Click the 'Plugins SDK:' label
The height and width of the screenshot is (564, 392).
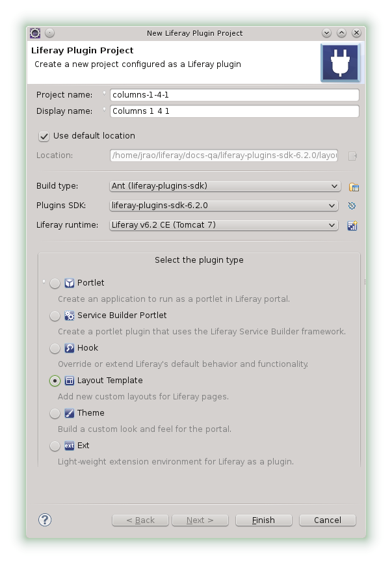61,206
